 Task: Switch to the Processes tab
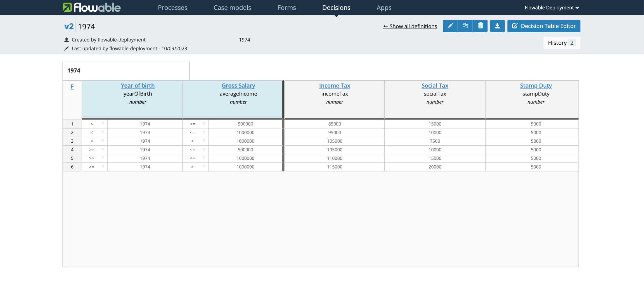click(x=172, y=8)
